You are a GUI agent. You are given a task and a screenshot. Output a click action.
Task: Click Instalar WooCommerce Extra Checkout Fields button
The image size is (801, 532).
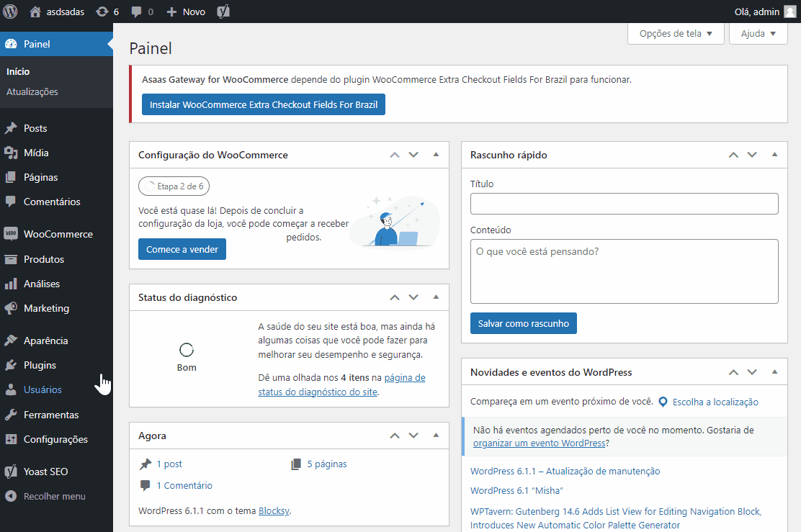coord(264,104)
